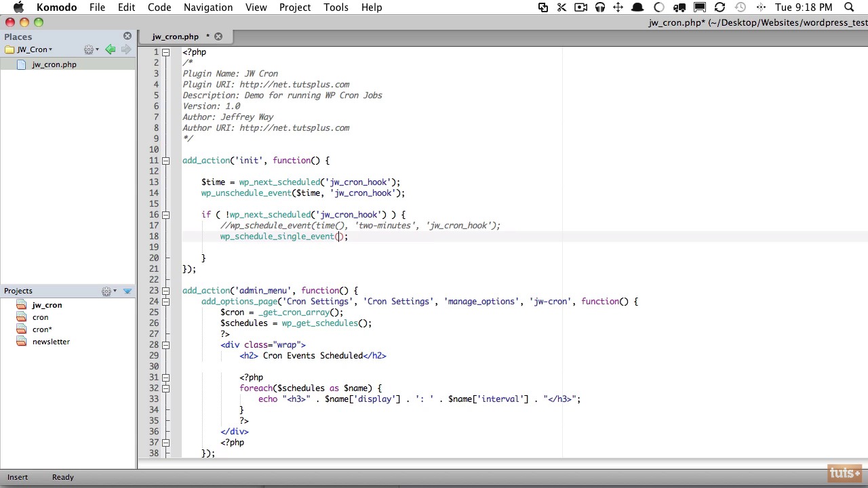Collapse the php fold at line 37
The width and height of the screenshot is (868, 488).
165,443
